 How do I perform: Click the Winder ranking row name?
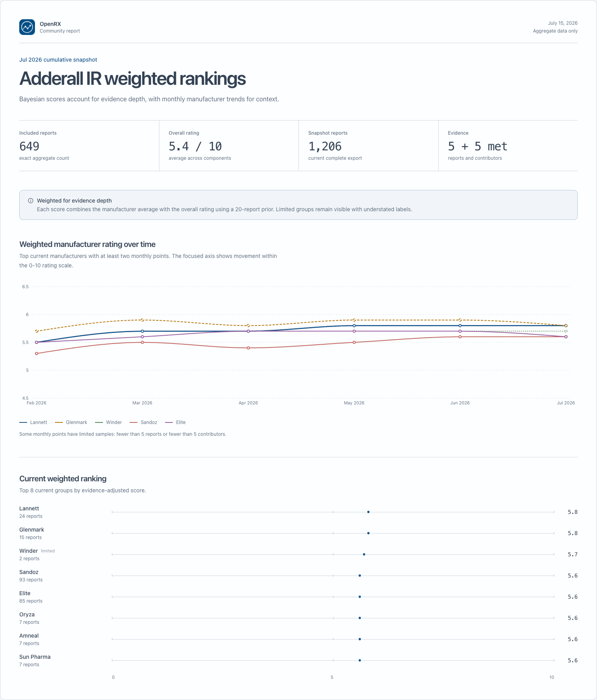point(28,551)
